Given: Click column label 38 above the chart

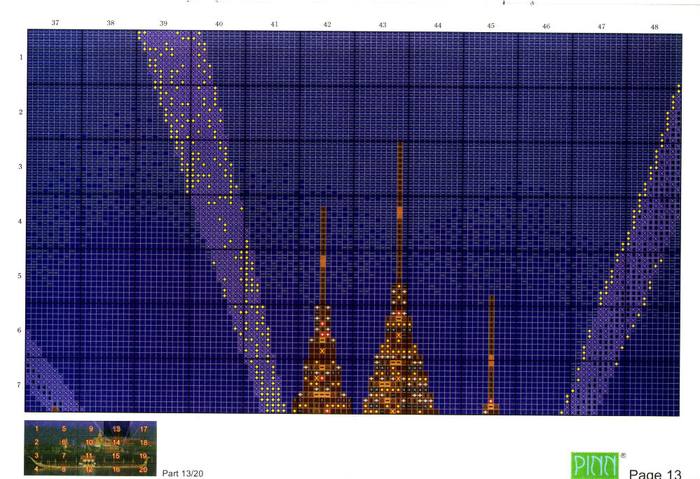Looking at the screenshot, I should pyautogui.click(x=110, y=23).
